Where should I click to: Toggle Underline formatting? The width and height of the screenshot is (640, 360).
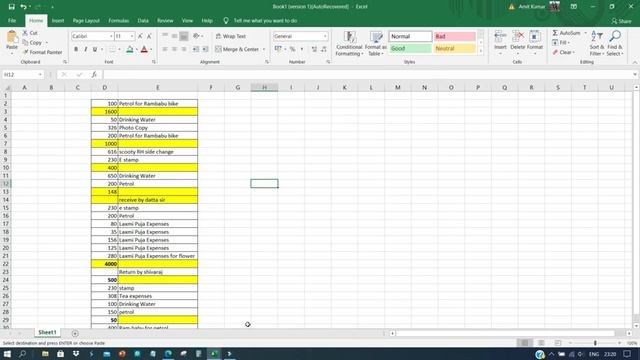click(x=95, y=49)
